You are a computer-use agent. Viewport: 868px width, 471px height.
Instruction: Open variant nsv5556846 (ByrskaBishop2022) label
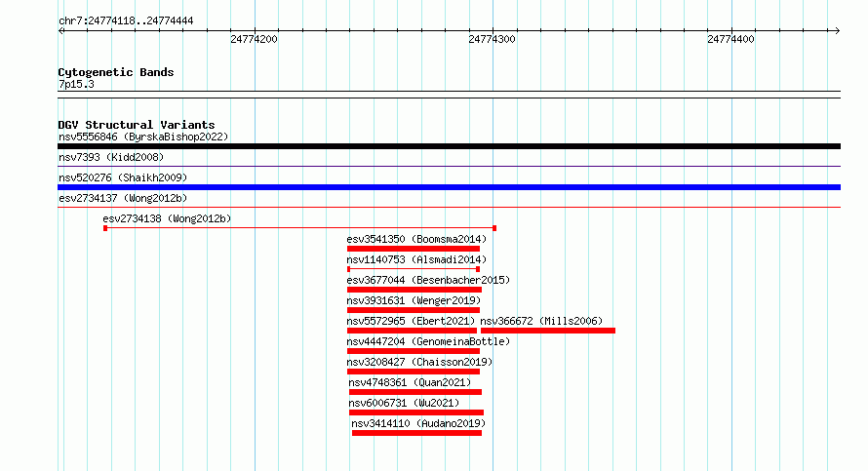click(x=143, y=137)
